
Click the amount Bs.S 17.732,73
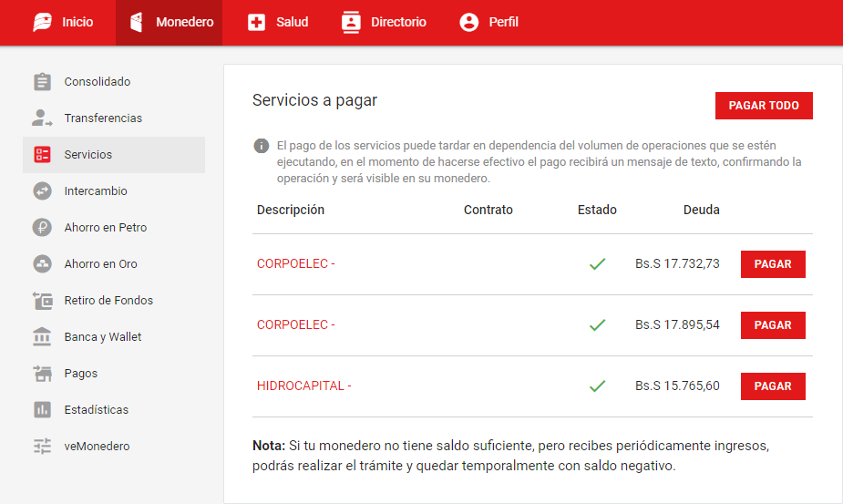click(x=677, y=264)
